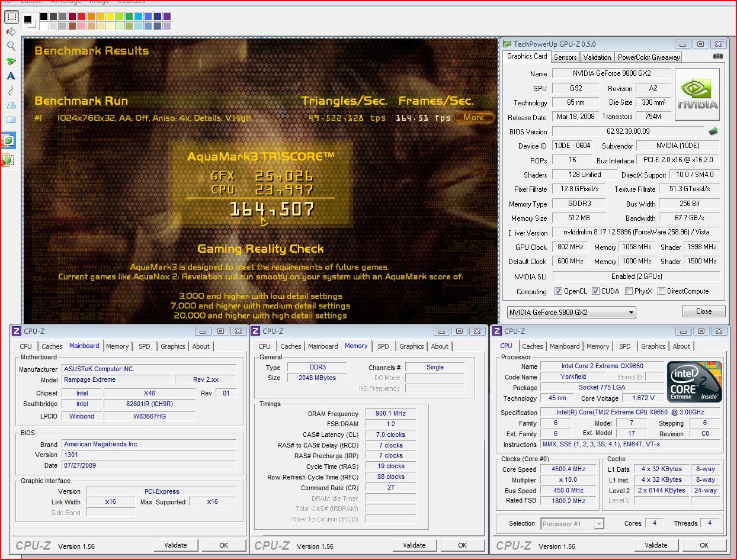The height and width of the screenshot is (560, 737).
Task: Click OK in the Processor CPU-Z window
Action: (x=704, y=545)
